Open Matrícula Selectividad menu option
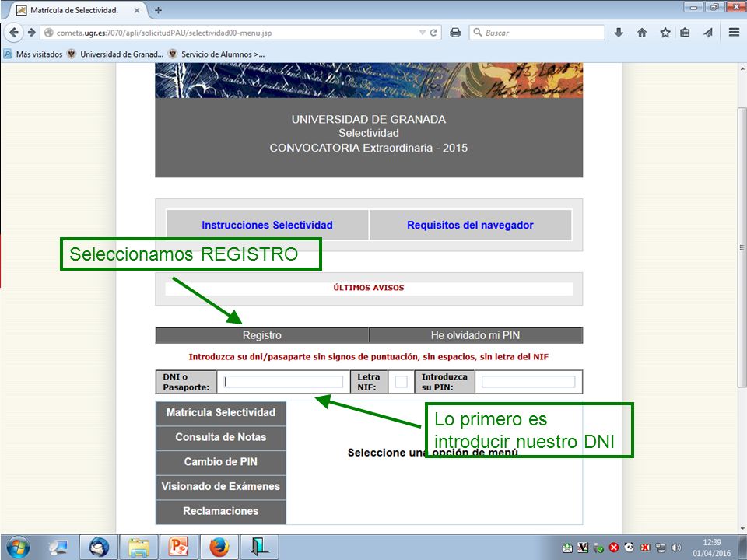Screen dimensions: 747x560 [221, 413]
